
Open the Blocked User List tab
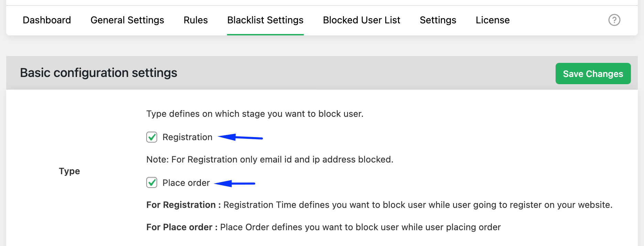click(x=362, y=20)
